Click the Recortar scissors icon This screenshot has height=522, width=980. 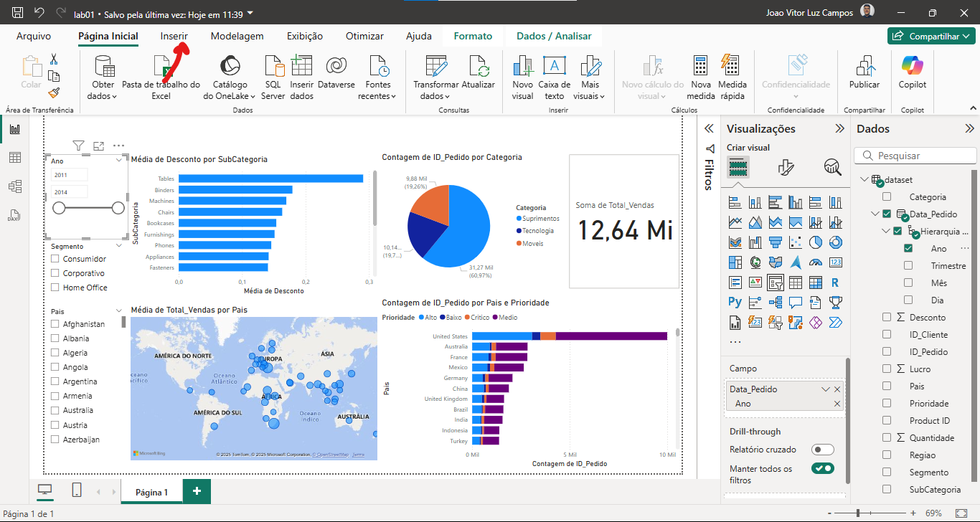click(54, 59)
